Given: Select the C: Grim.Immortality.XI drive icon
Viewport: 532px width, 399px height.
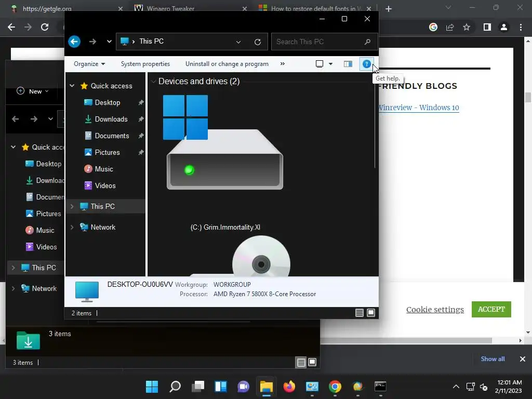Looking at the screenshot, I should (224, 142).
